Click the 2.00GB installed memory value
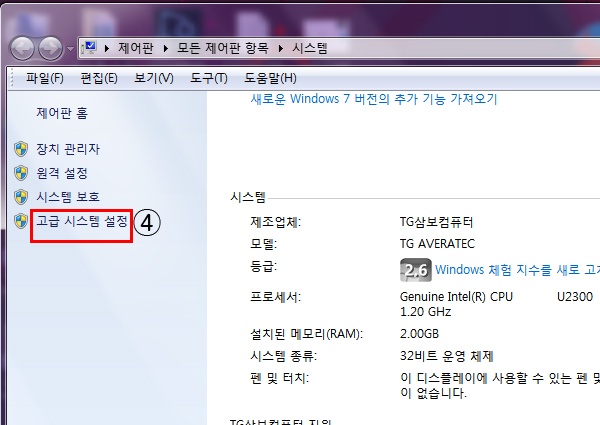The image size is (600, 425). click(x=419, y=334)
